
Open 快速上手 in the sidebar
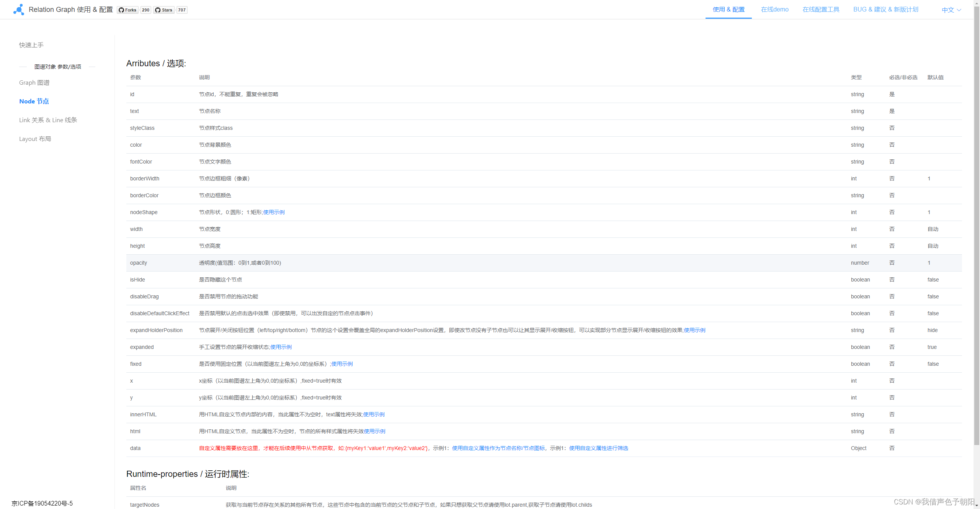[31, 45]
